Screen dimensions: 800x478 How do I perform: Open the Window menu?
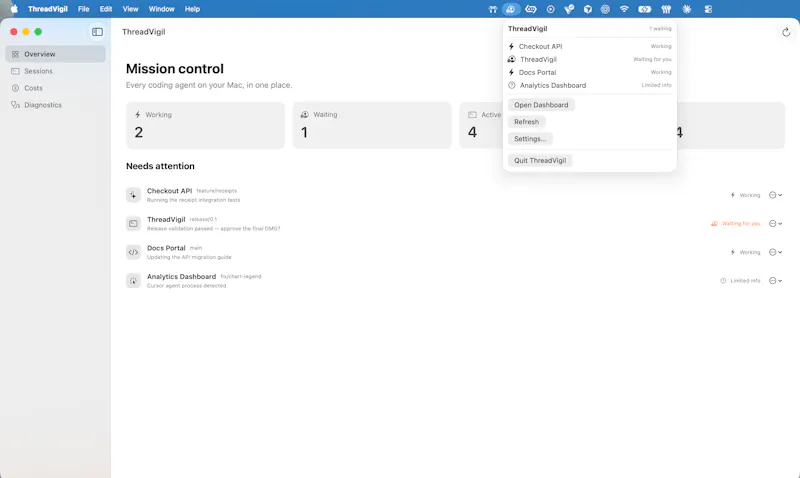pos(161,9)
